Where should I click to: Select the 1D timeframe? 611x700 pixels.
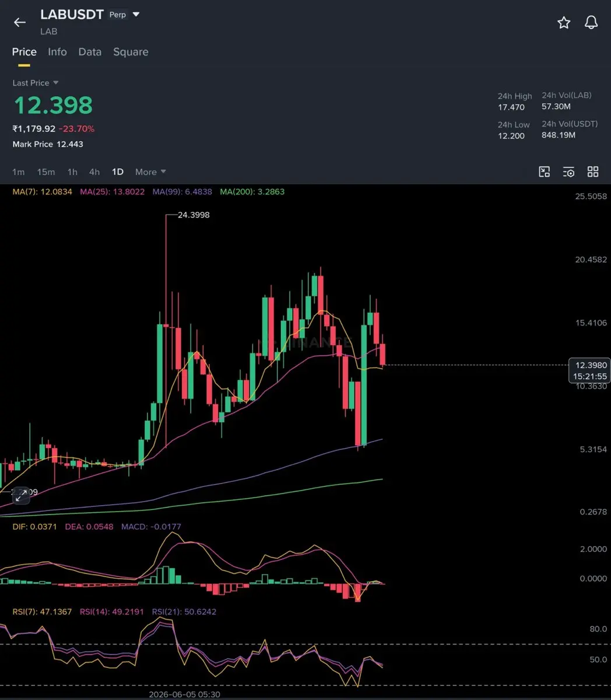coord(118,172)
